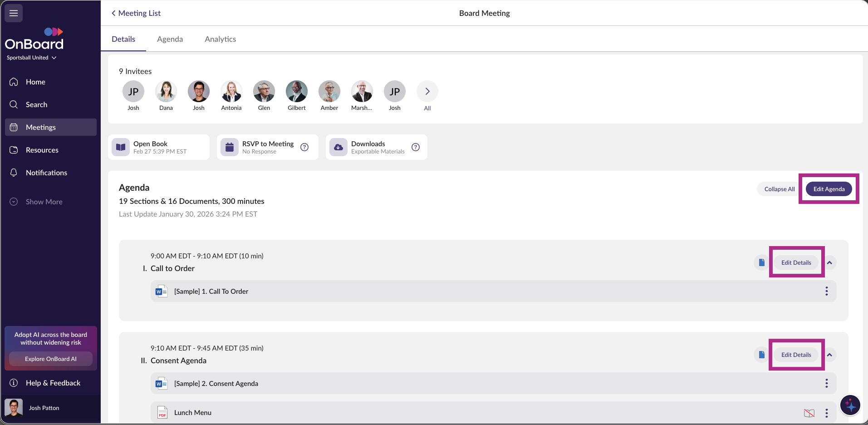Switch to the Agenda tab
Viewport: 868px width, 425px height.
click(x=170, y=39)
